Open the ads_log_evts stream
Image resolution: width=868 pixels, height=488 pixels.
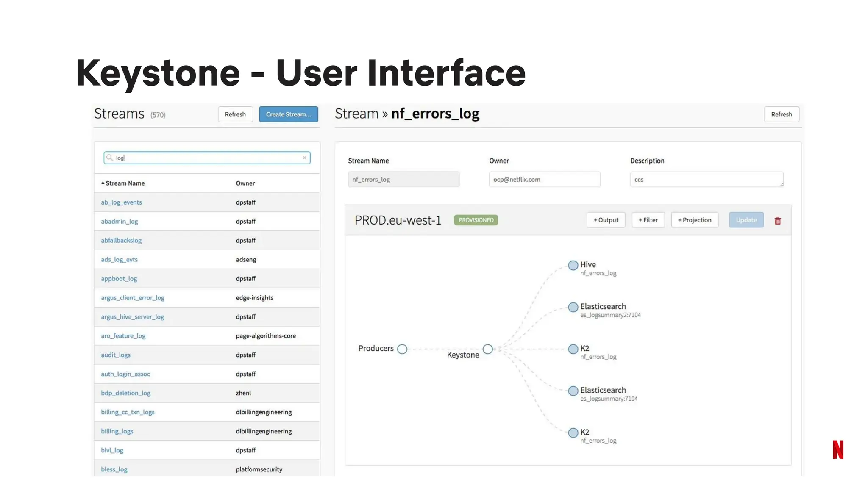[x=119, y=260]
